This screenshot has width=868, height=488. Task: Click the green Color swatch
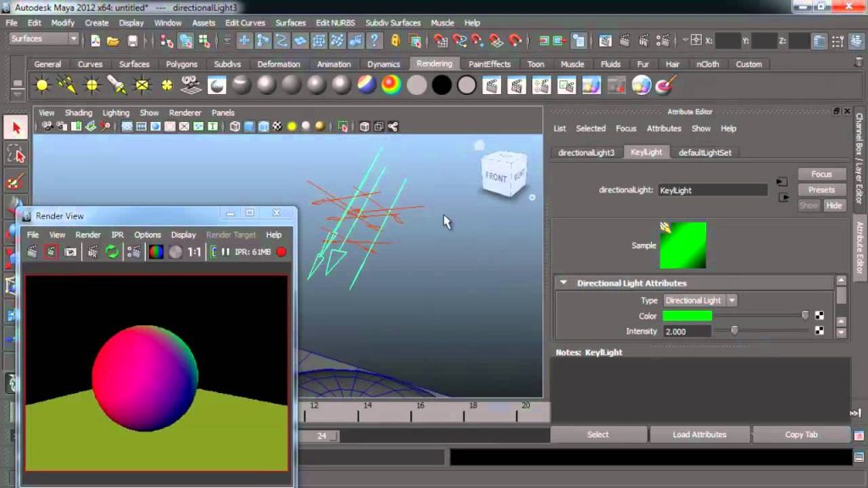click(687, 316)
